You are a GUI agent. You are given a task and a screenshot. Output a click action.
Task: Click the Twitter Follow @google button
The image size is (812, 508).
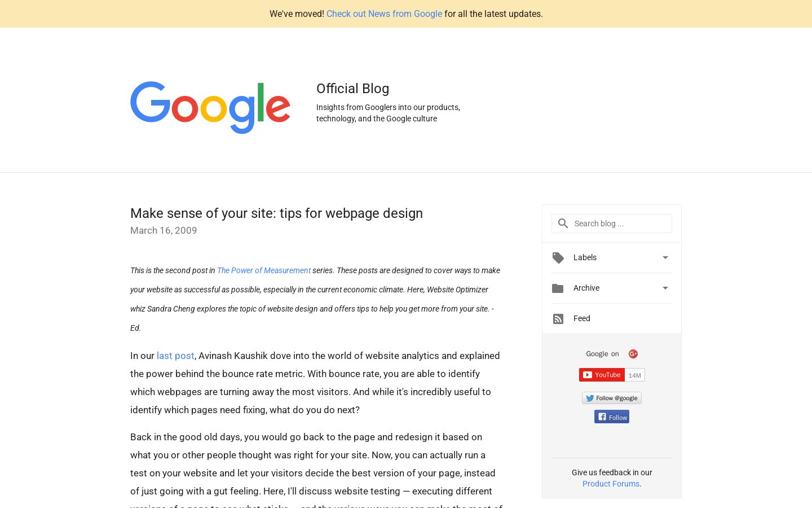612,398
